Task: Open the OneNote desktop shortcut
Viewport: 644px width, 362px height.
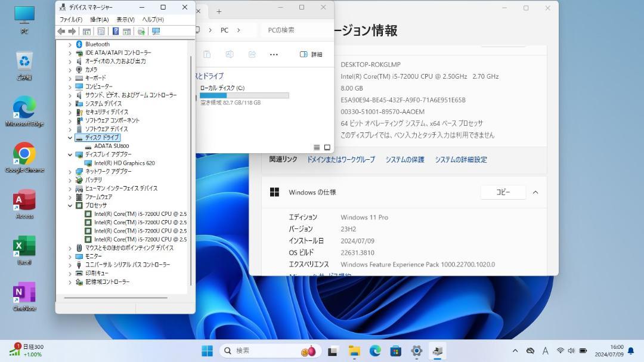Action: tap(24, 296)
